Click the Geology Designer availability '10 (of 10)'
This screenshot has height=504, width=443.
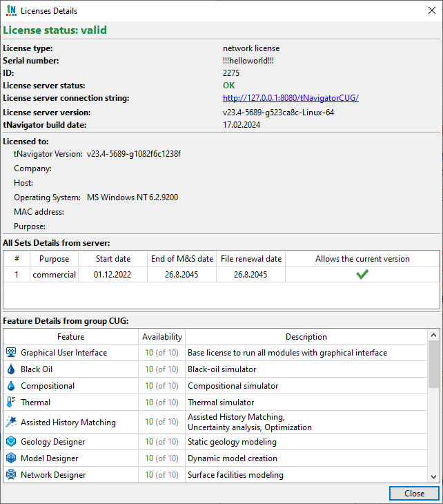[x=161, y=442]
